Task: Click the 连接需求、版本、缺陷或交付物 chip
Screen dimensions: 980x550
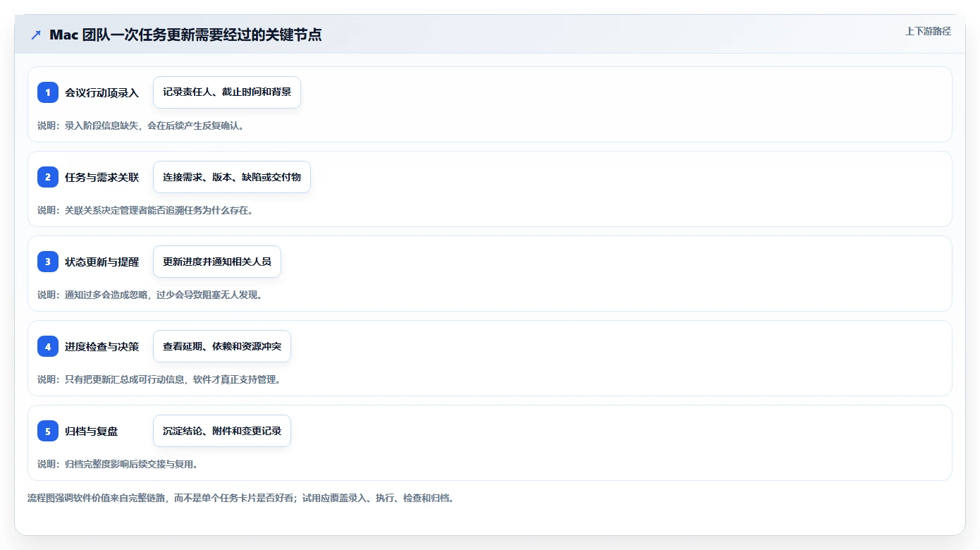Action: pyautogui.click(x=232, y=177)
